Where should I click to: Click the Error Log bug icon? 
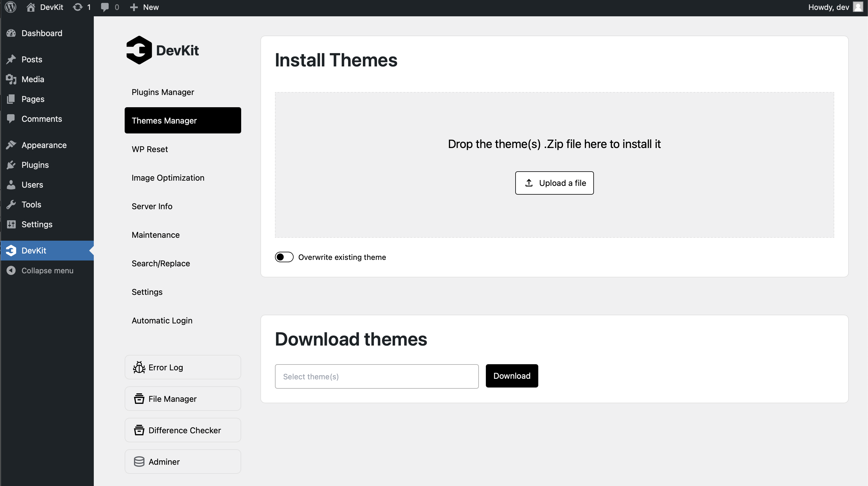[x=139, y=367]
